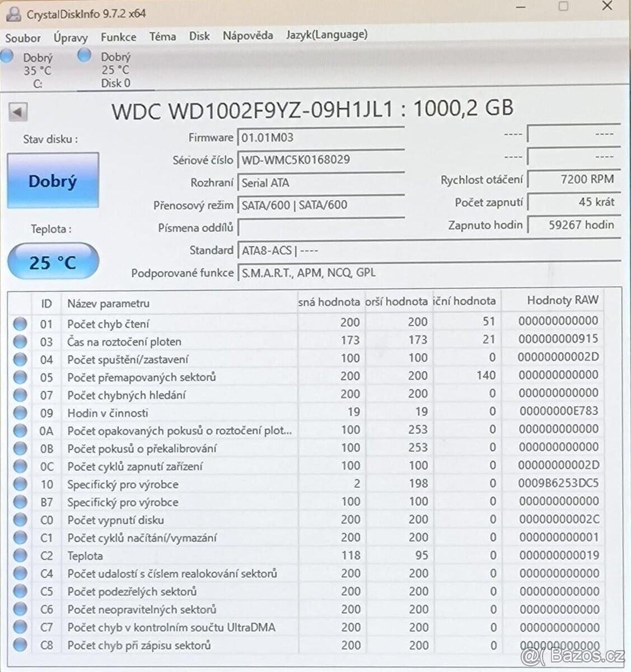Viewport: 631px width, 672px height.
Task: Click the status dot for Počet chyb čtení
Action: (20, 324)
